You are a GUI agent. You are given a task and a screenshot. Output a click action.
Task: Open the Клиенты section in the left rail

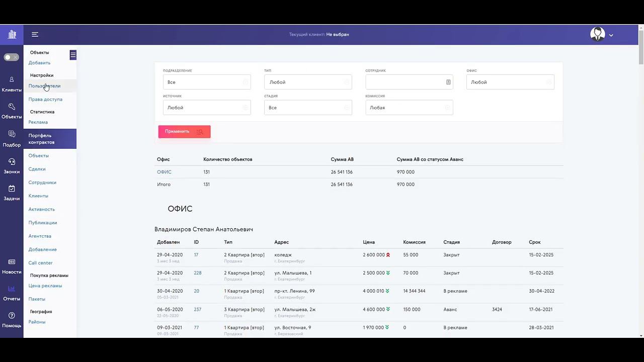pos(12,85)
